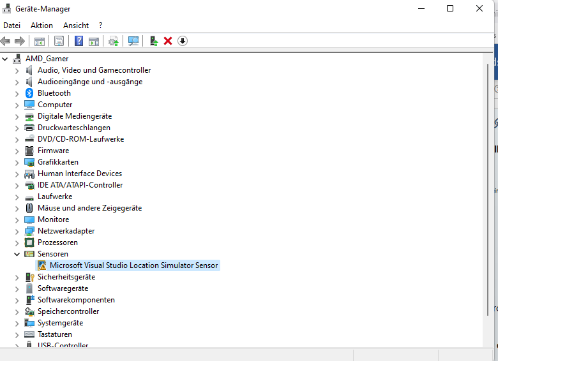Click the AMD_Gamer computer icon

point(17,59)
